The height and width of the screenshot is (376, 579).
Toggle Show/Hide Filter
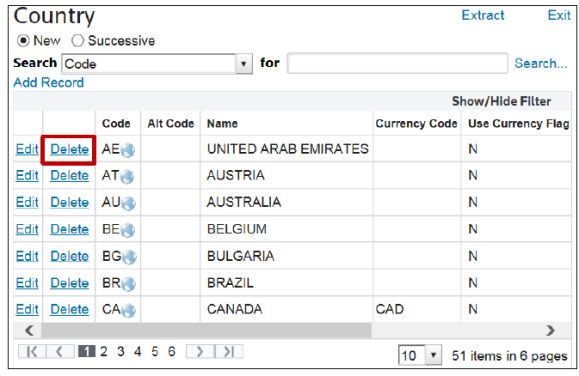pos(501,101)
